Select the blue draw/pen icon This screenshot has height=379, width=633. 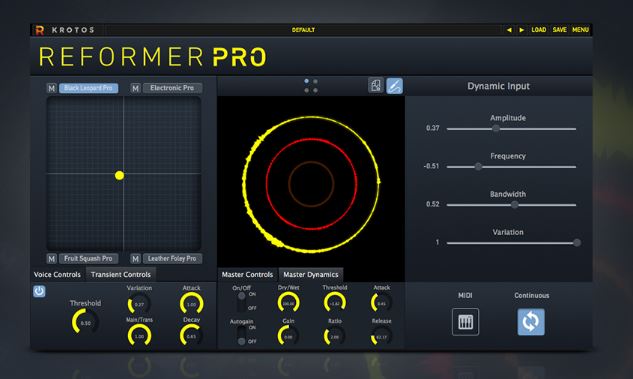tap(394, 86)
